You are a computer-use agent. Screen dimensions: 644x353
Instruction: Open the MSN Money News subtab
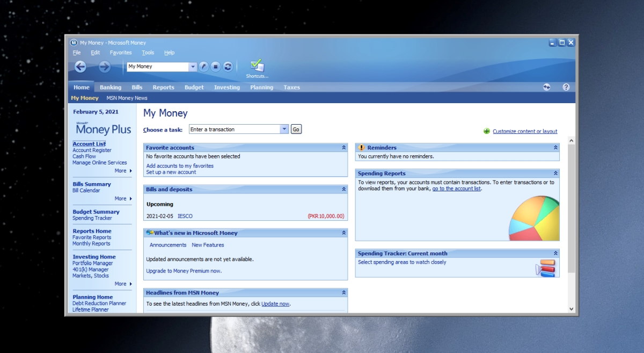(x=127, y=98)
